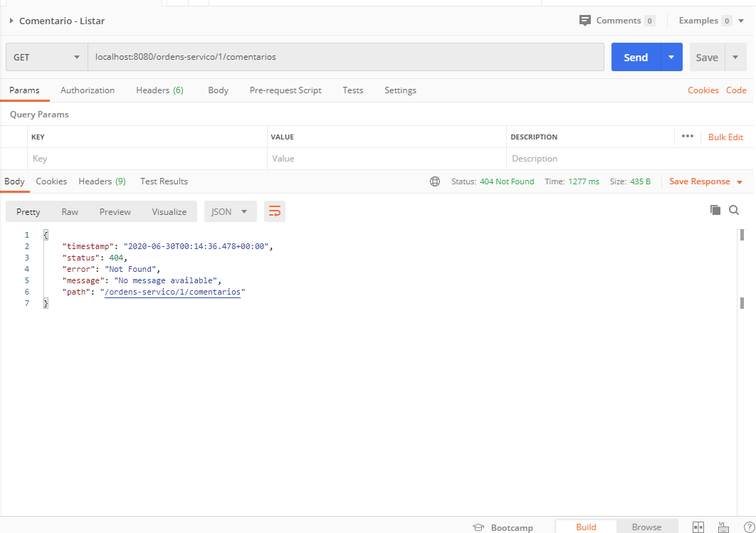756x533 pixels.
Task: Switch response view to Preview
Action: [115, 211]
